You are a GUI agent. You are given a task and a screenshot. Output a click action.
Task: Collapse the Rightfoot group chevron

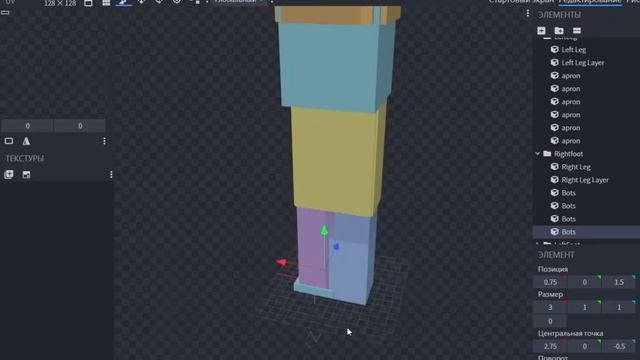(x=537, y=153)
